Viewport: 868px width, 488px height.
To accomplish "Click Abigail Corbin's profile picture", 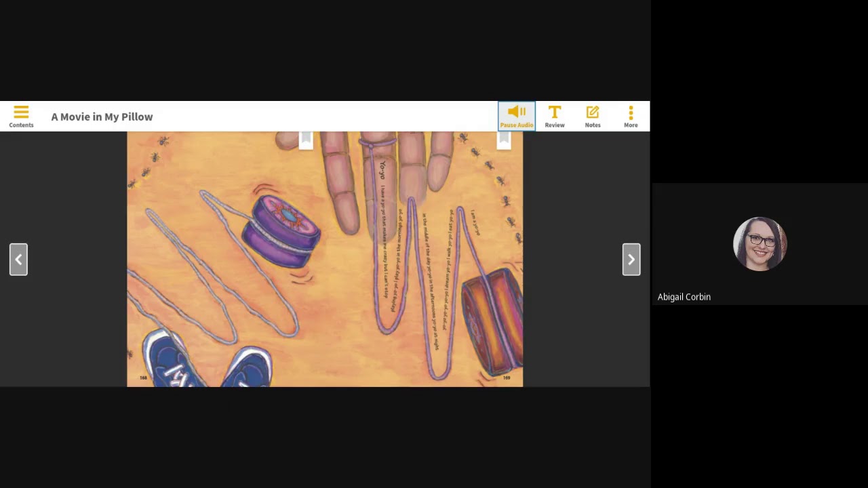I will tap(759, 244).
